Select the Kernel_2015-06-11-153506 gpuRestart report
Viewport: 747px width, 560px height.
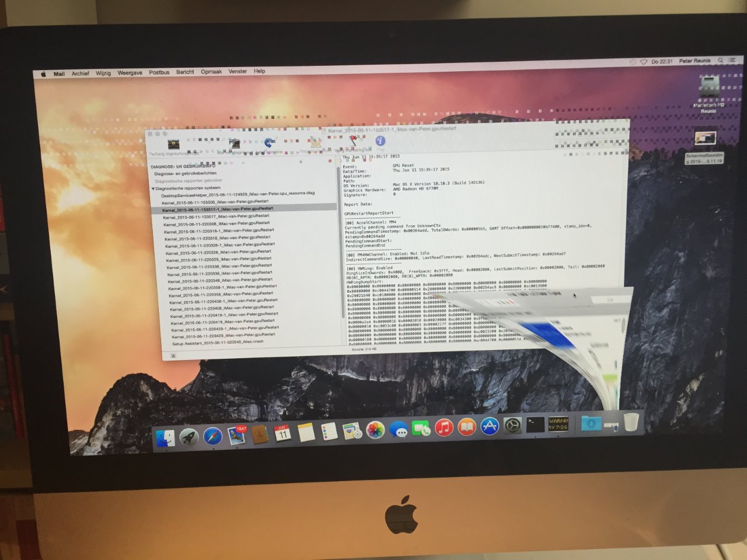(215, 202)
